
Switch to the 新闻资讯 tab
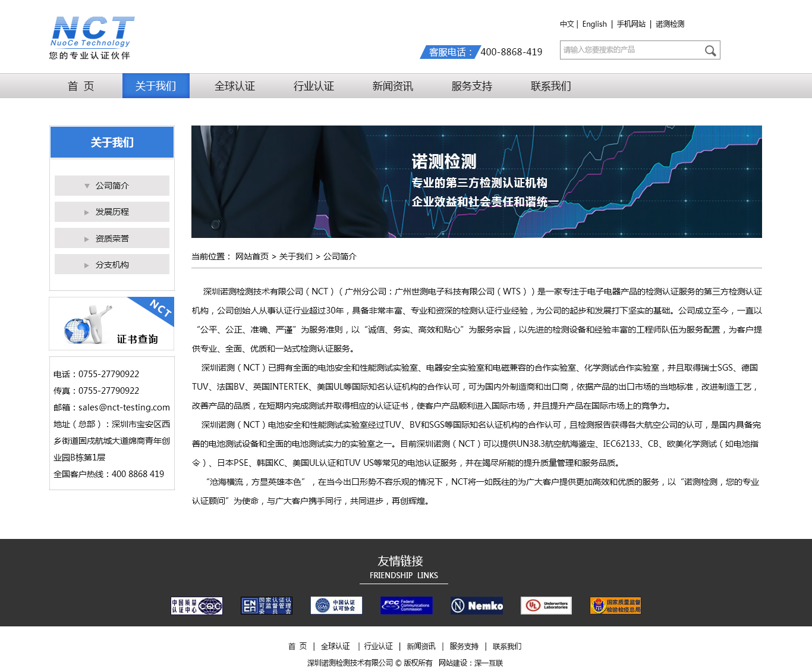(392, 86)
